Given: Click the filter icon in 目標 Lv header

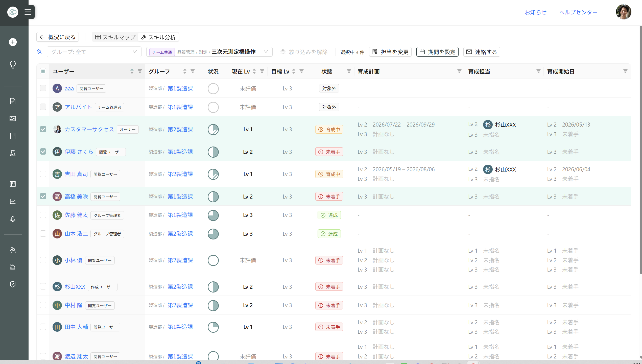Looking at the screenshot, I should [301, 71].
